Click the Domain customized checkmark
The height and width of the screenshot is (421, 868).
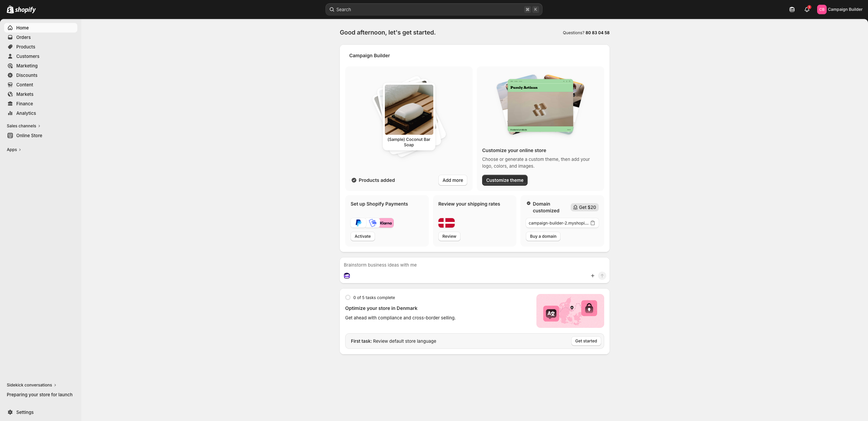click(x=528, y=203)
